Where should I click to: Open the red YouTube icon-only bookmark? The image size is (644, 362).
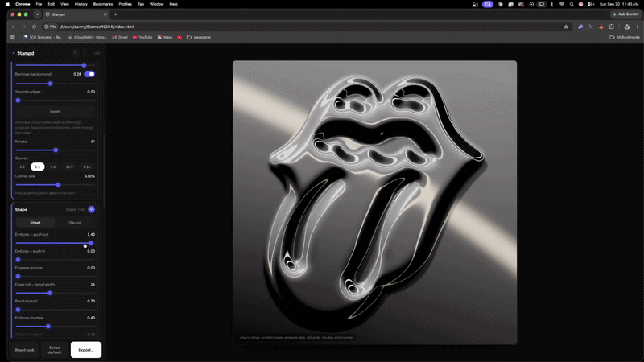pos(180,37)
